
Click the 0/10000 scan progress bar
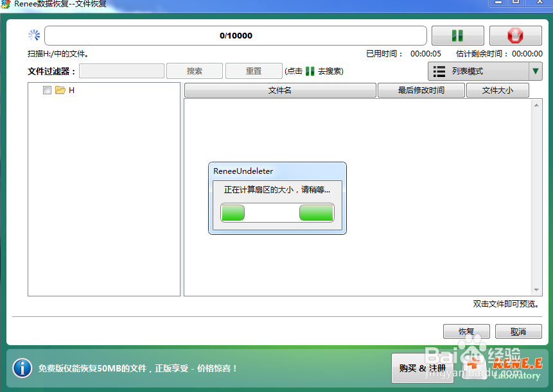pos(236,35)
